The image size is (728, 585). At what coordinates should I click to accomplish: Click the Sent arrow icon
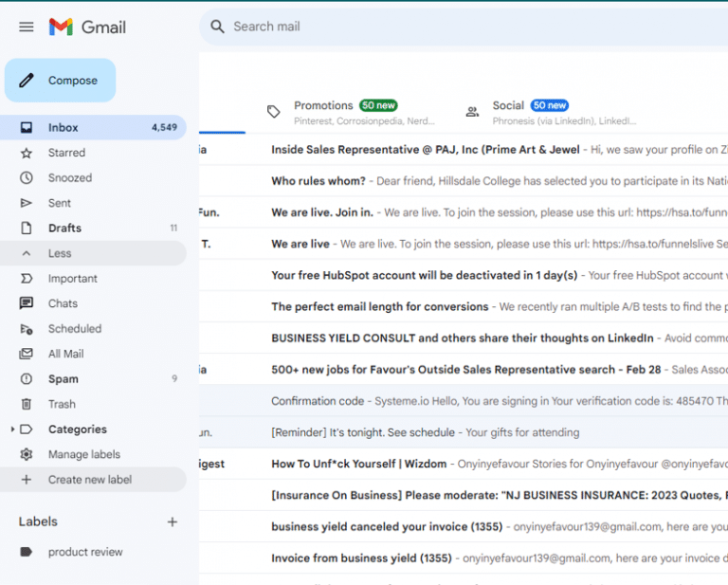(27, 203)
